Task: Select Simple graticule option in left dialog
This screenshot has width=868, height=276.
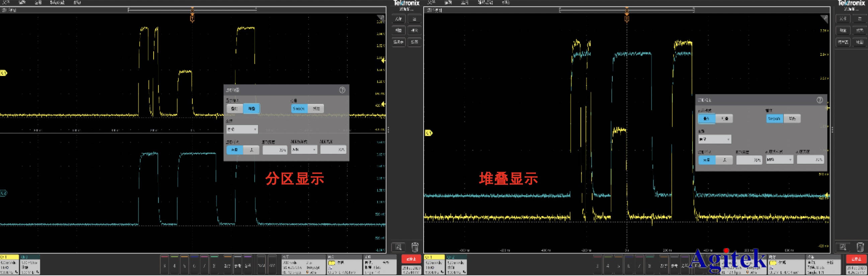Action: click(299, 108)
